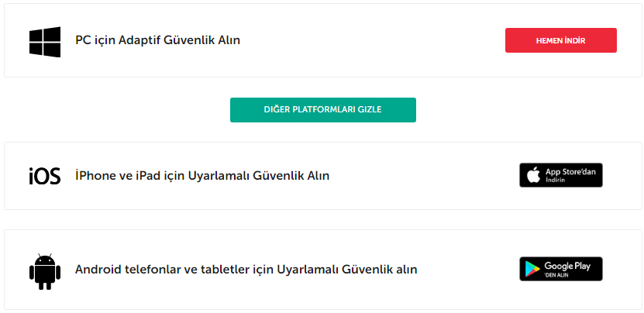This screenshot has width=644, height=313.
Task: Click the Windows logo icon
Action: pyautogui.click(x=45, y=41)
